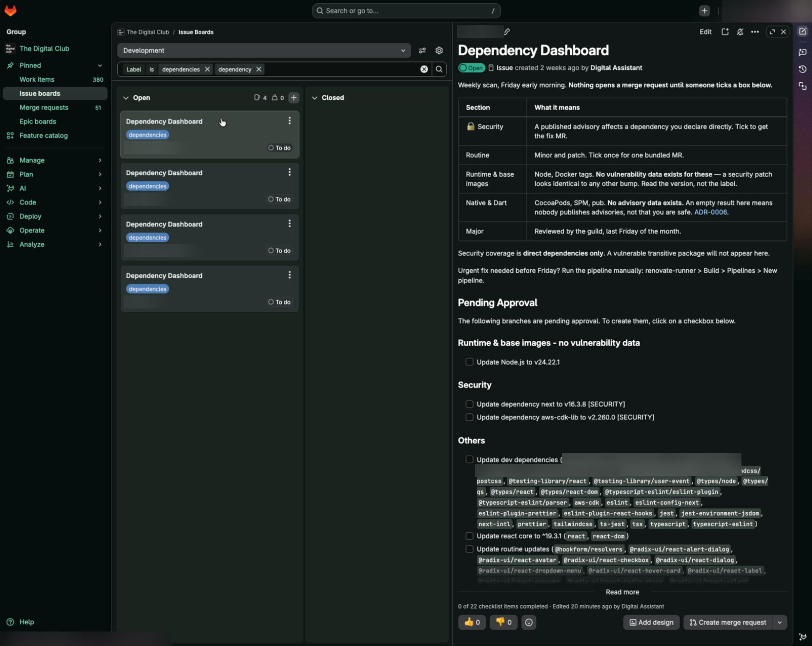Go to Epic boards

point(55,122)
